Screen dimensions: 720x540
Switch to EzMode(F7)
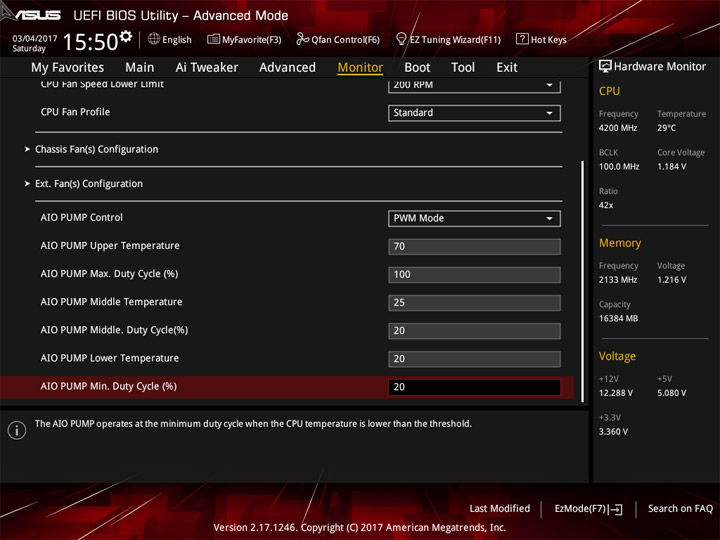[x=588, y=509]
